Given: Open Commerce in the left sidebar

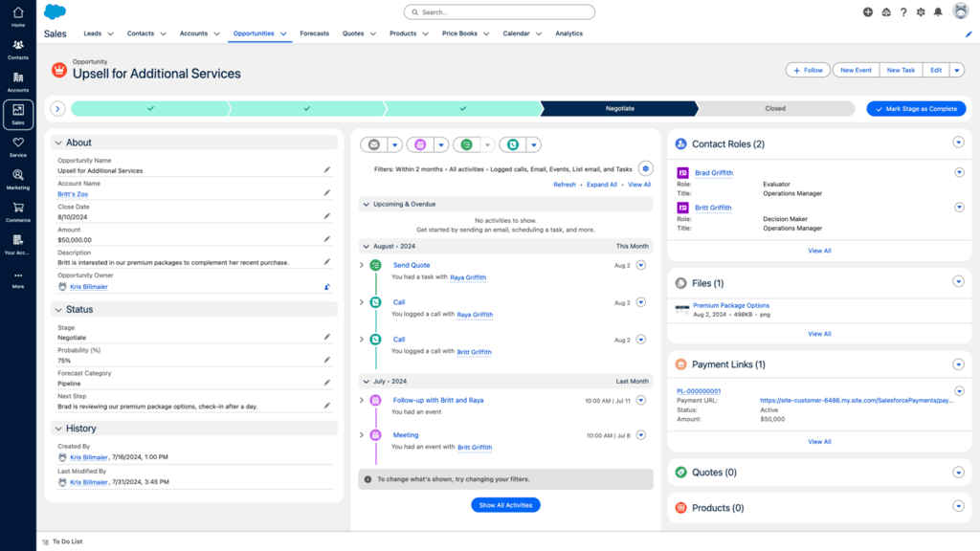Looking at the screenshot, I should coord(18,211).
